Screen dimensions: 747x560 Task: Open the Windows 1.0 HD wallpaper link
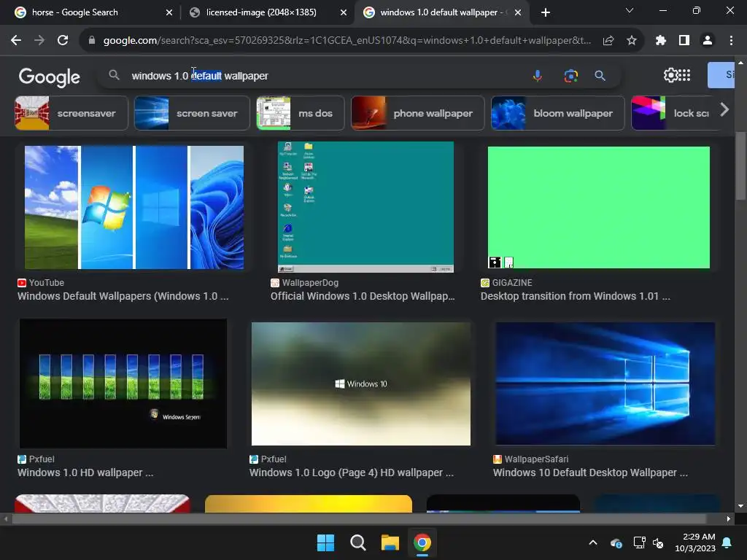click(85, 472)
